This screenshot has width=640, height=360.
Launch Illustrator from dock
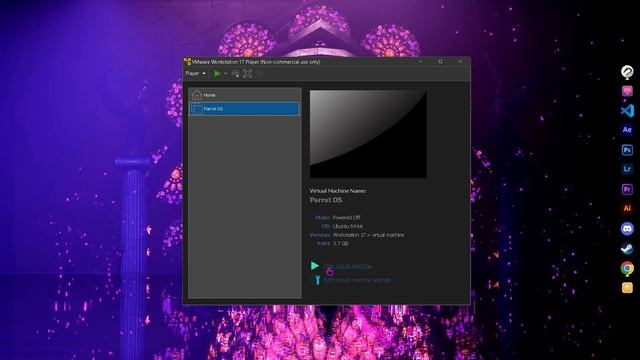tap(627, 209)
